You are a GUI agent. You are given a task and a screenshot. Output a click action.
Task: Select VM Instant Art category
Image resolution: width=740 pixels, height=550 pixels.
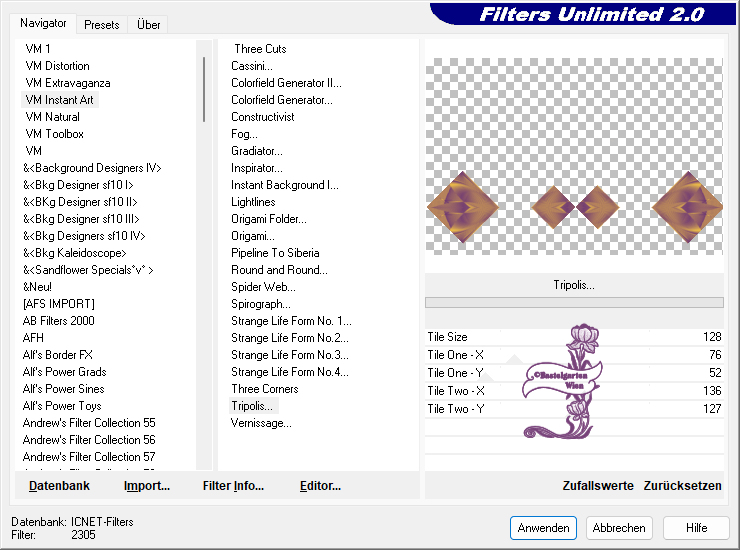pyautogui.click(x=59, y=100)
